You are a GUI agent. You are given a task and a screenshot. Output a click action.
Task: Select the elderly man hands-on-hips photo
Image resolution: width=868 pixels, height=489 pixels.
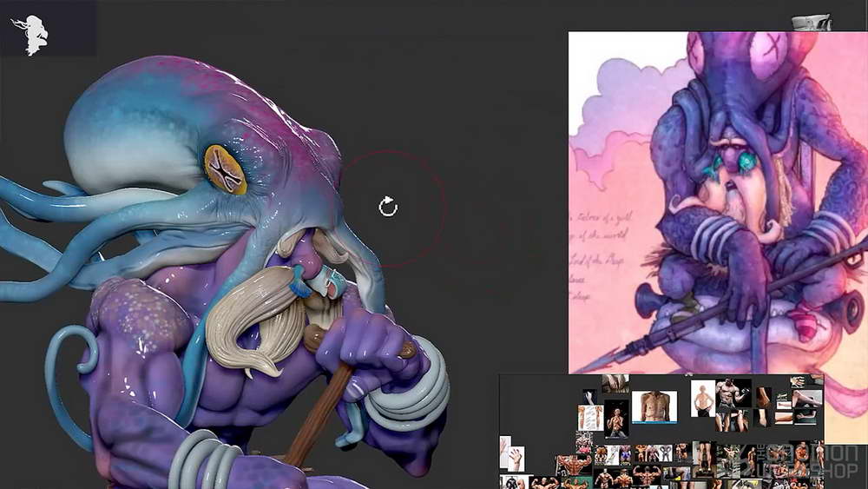(x=702, y=398)
